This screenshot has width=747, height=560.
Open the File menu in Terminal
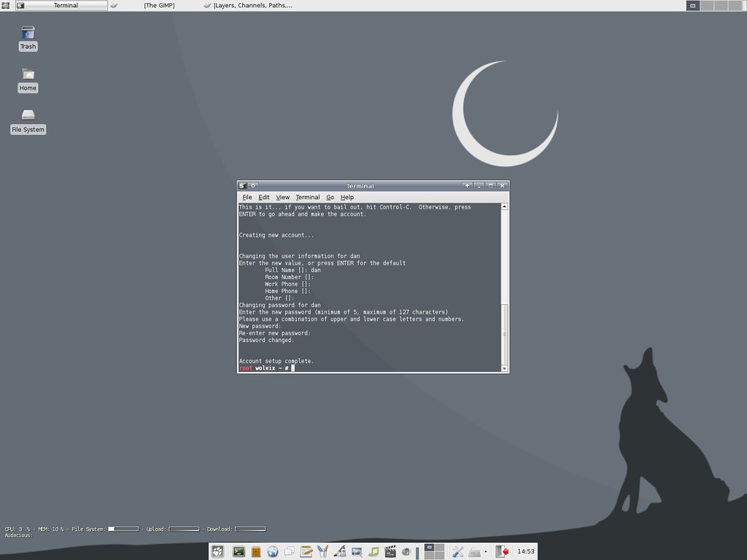(x=247, y=197)
